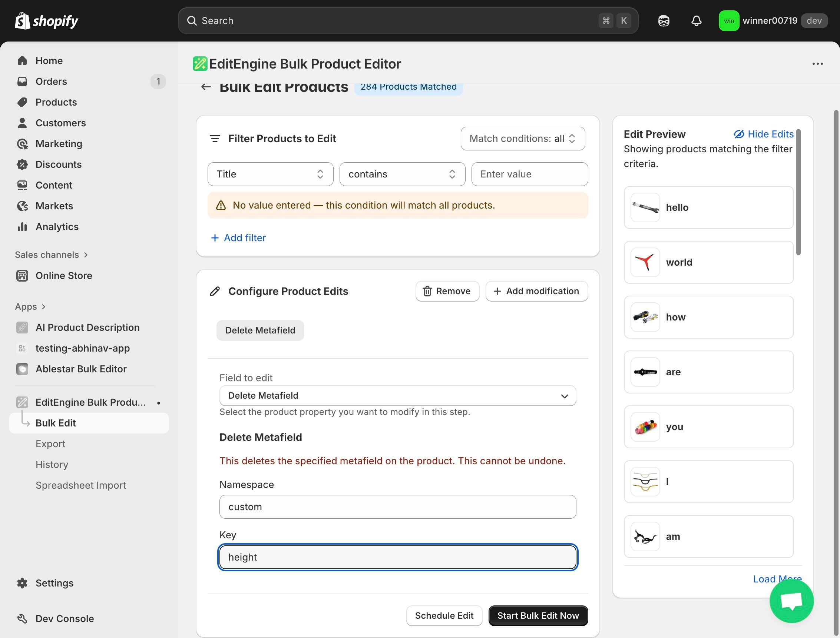Click the back arrow beside Bulk Edit Products

[x=206, y=87]
